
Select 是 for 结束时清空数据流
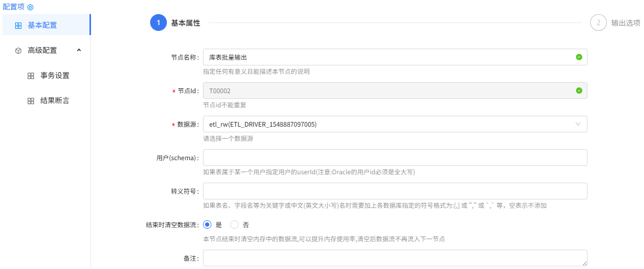tap(207, 225)
